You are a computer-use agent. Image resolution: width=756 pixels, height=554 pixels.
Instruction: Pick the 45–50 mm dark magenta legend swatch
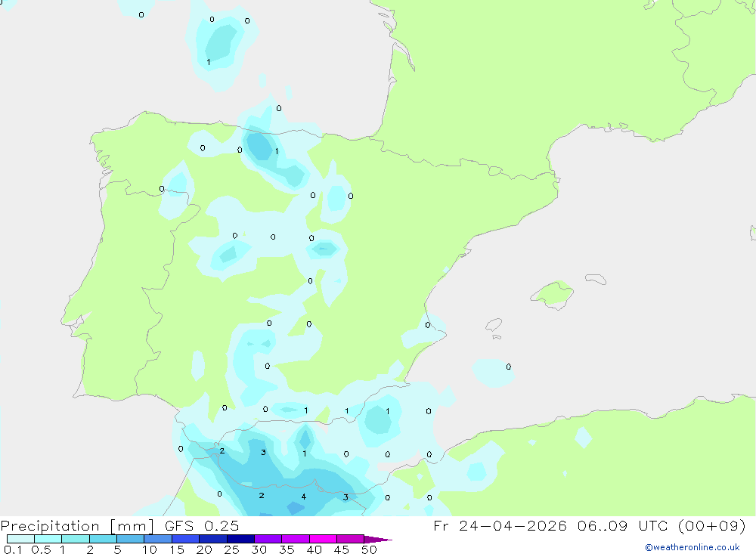tap(350, 539)
